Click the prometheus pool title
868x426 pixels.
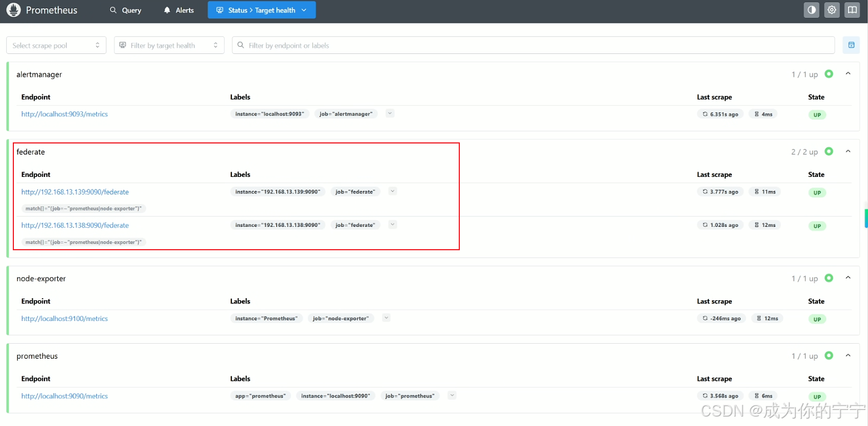tap(37, 356)
